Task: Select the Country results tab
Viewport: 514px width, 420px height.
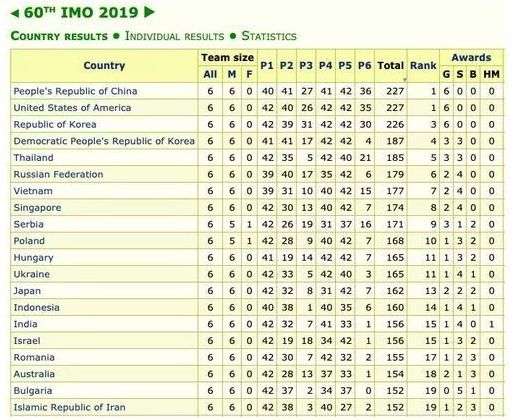Action: [x=59, y=36]
